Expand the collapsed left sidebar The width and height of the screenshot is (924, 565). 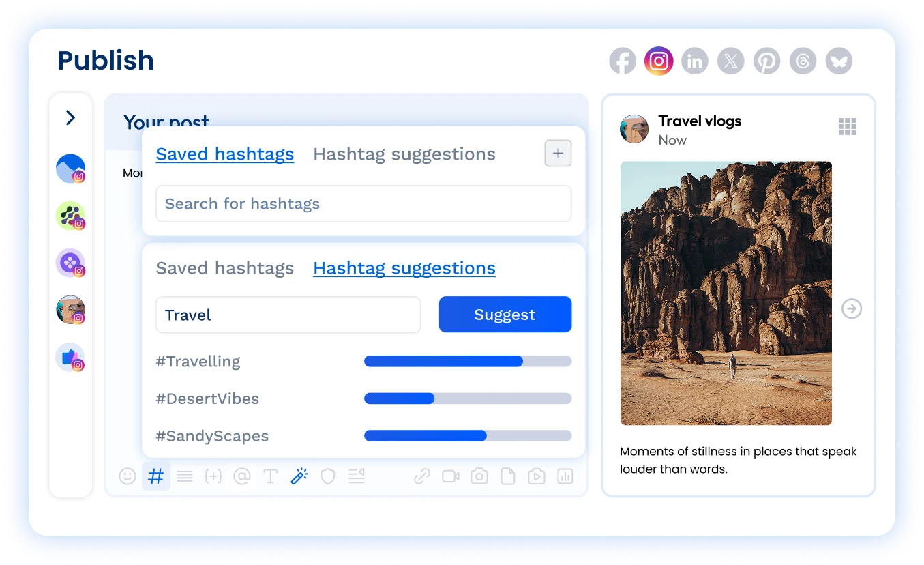pyautogui.click(x=70, y=117)
